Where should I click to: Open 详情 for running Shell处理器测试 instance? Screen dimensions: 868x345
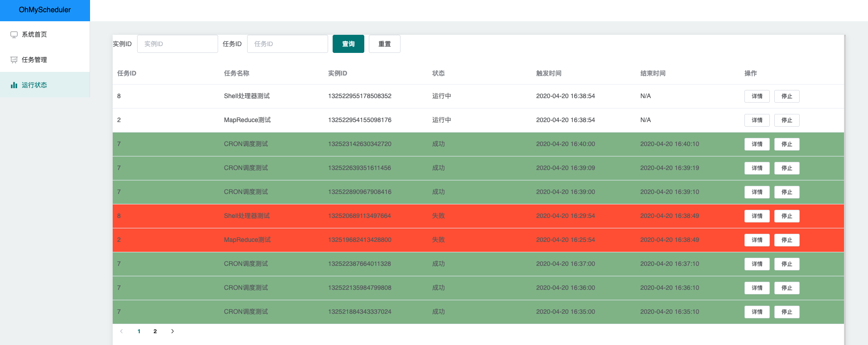point(757,96)
